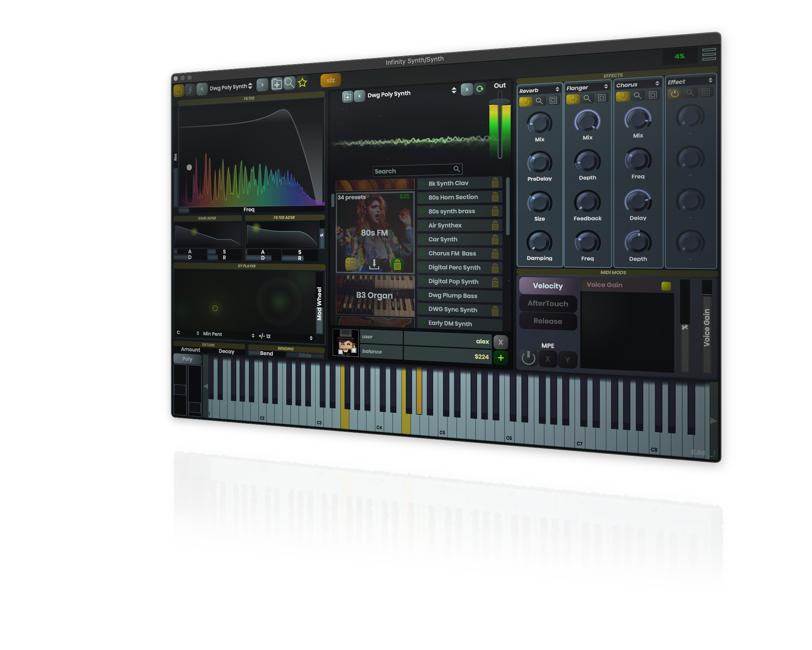Click the Chorus expand window icon

coord(653,95)
